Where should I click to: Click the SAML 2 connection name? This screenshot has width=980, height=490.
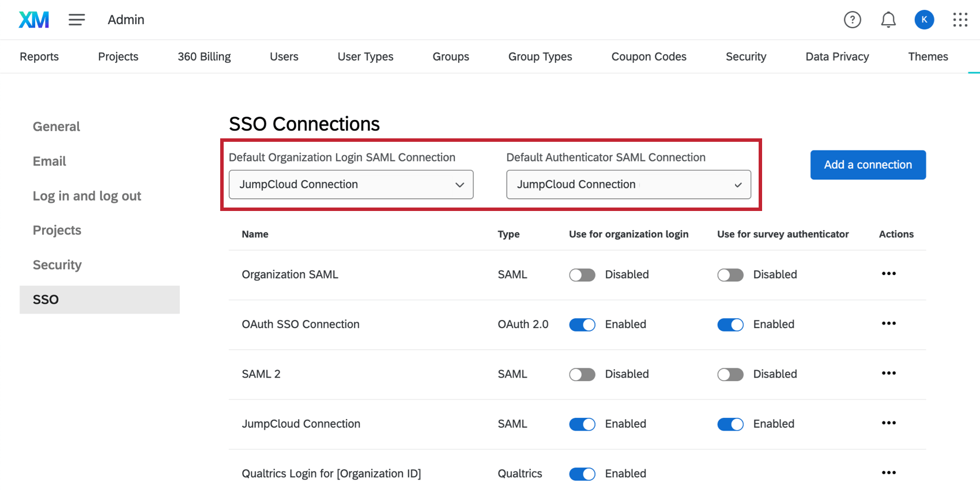tap(261, 374)
